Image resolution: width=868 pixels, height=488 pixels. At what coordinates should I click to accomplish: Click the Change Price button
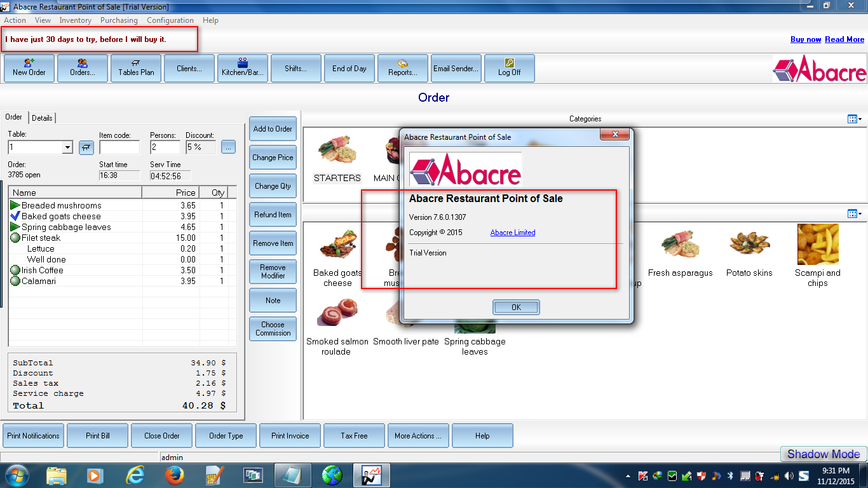click(273, 158)
